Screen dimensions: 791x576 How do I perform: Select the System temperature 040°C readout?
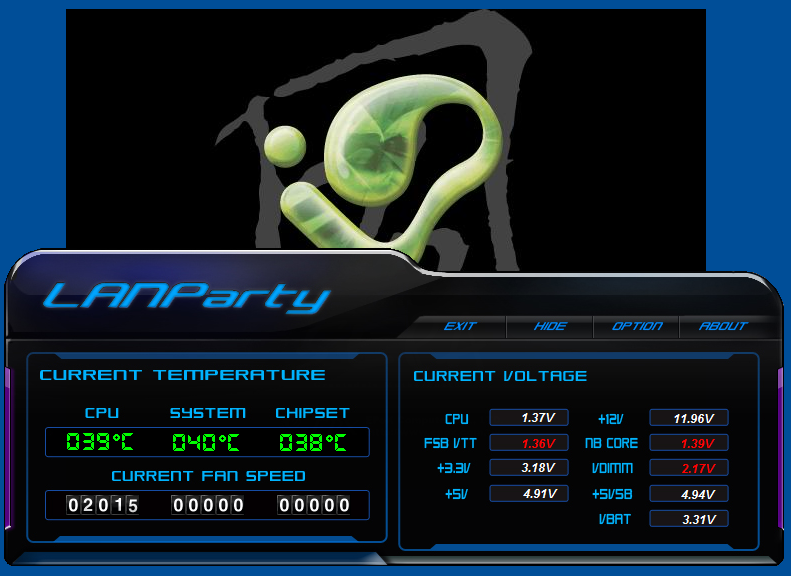(206, 442)
